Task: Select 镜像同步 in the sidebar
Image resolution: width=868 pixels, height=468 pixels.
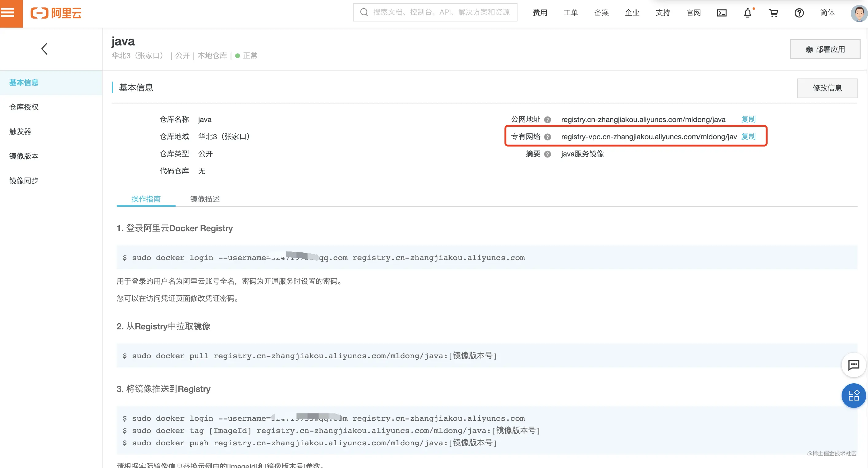Action: (51, 181)
